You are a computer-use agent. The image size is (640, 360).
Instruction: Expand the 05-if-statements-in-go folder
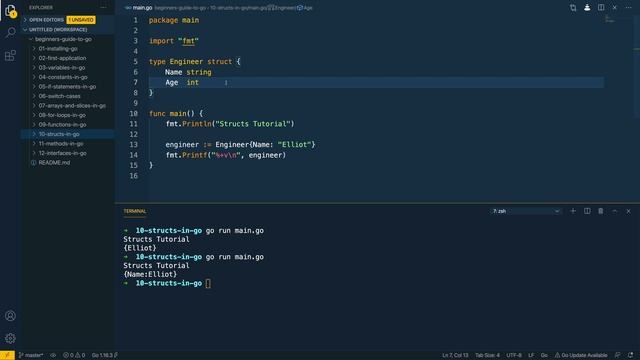(67, 87)
